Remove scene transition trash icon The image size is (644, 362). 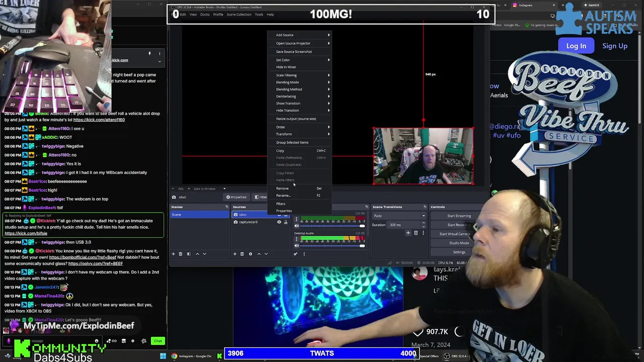(416, 233)
